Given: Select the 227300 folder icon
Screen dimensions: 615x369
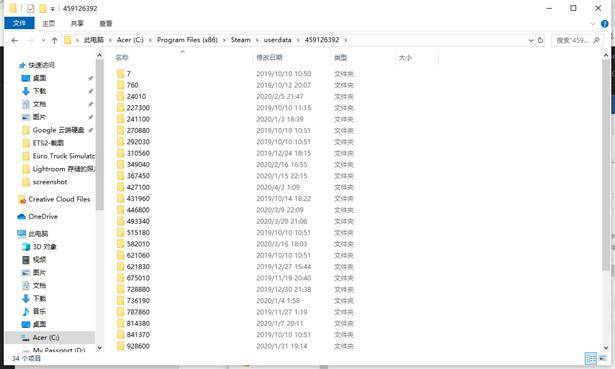Looking at the screenshot, I should (120, 107).
